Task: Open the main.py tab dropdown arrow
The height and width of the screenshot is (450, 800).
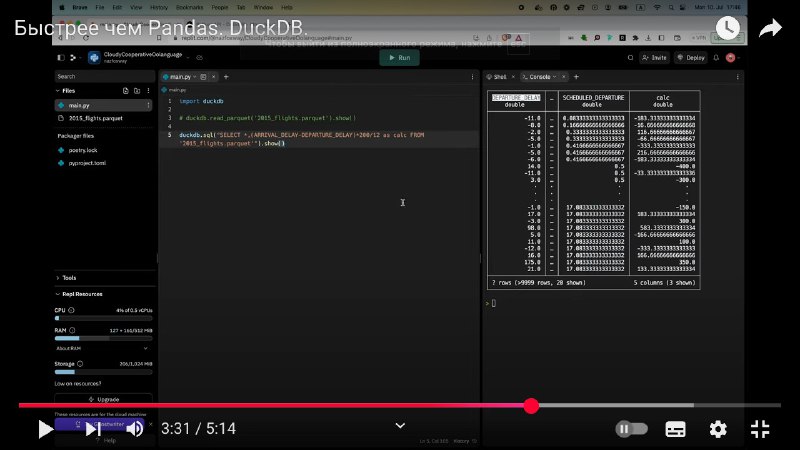Action: click(x=195, y=77)
